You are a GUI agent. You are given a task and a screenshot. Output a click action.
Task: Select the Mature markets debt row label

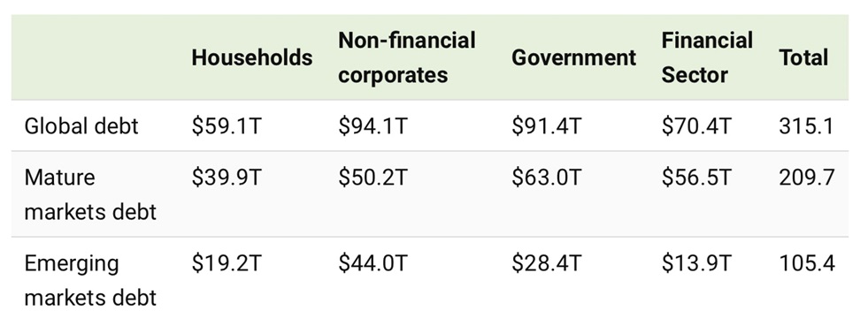pyautogui.click(x=90, y=194)
